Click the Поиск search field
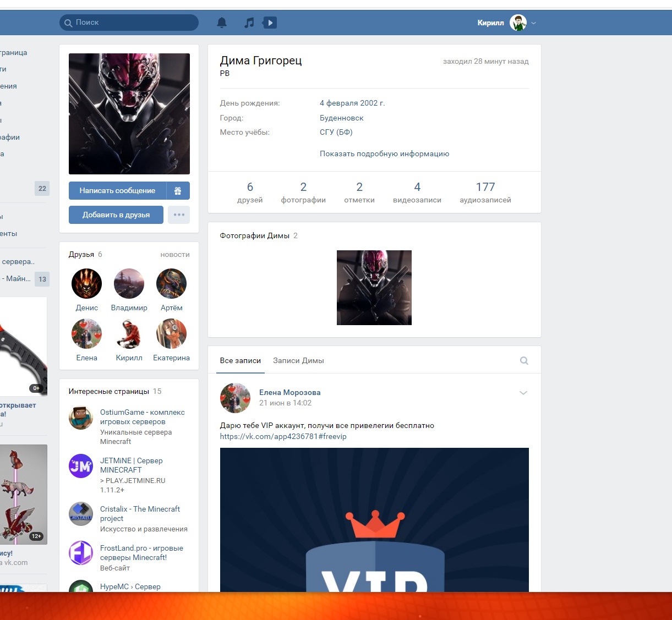 (129, 23)
